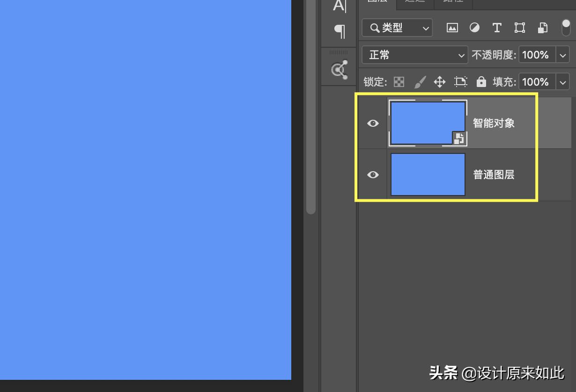Screen dimensions: 576x392
Task: Filter layers by pixel layers icon
Action: (x=452, y=28)
